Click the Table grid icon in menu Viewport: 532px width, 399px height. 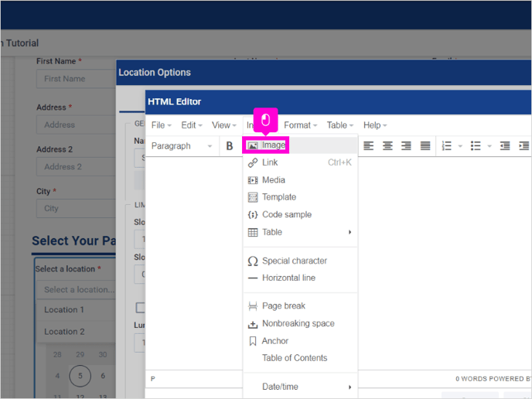253,233
